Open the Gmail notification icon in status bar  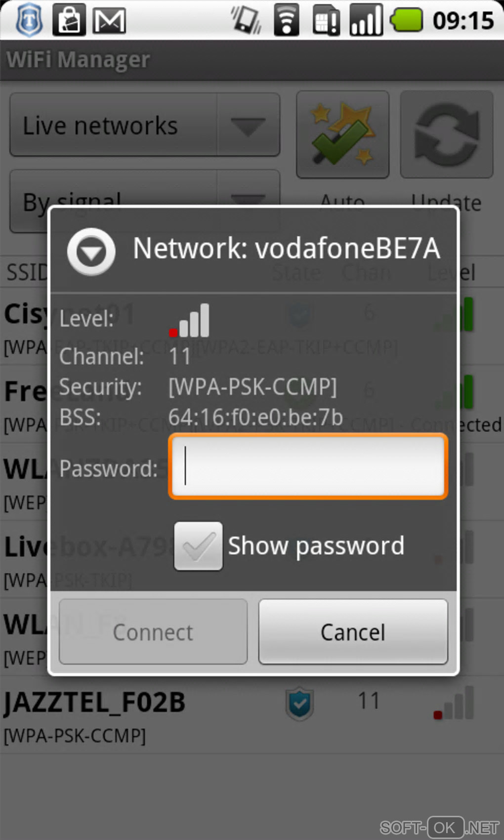109,21
